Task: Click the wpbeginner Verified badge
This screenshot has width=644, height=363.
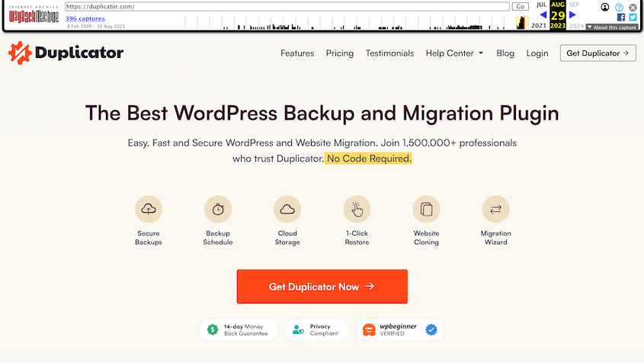Action: point(400,329)
